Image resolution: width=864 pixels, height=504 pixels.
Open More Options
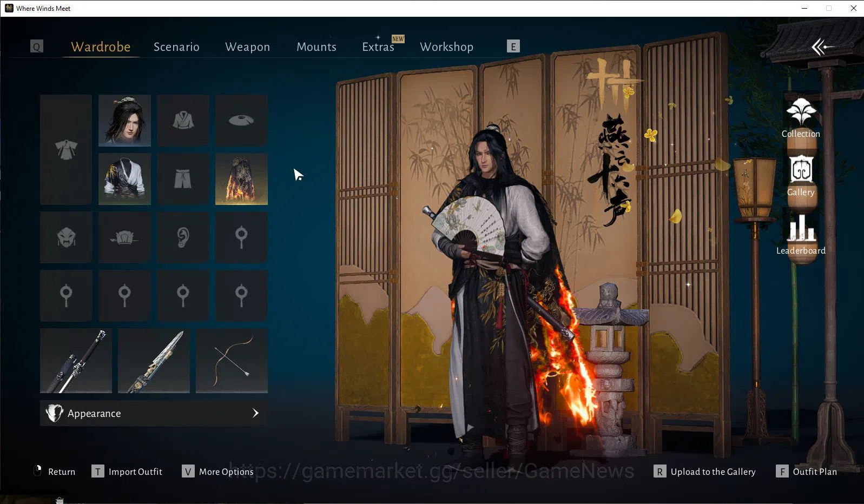(218, 472)
